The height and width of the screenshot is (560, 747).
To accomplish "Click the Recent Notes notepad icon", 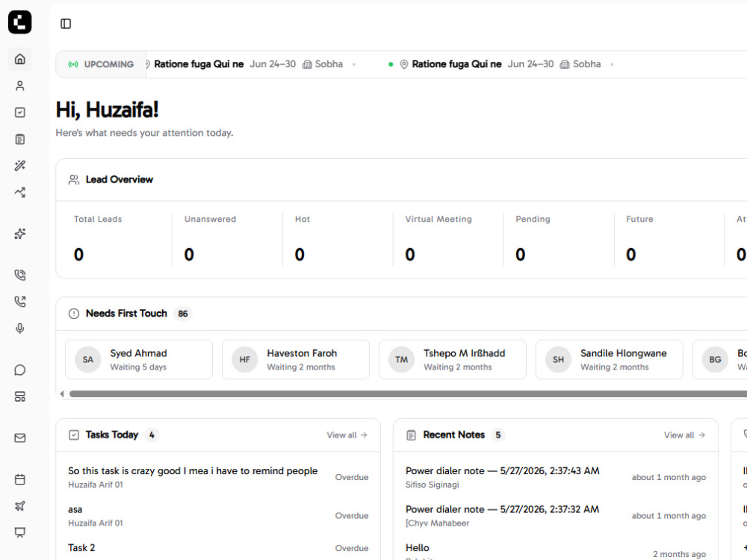I will (411, 435).
